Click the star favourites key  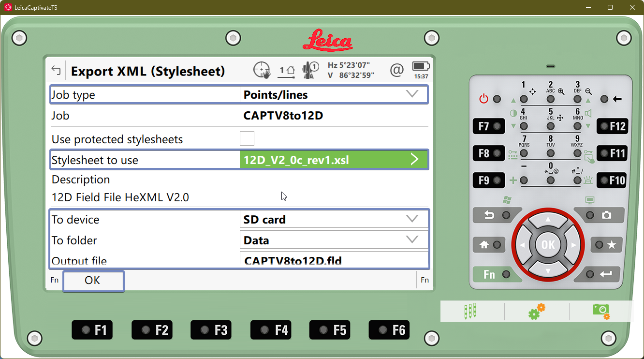(606, 245)
